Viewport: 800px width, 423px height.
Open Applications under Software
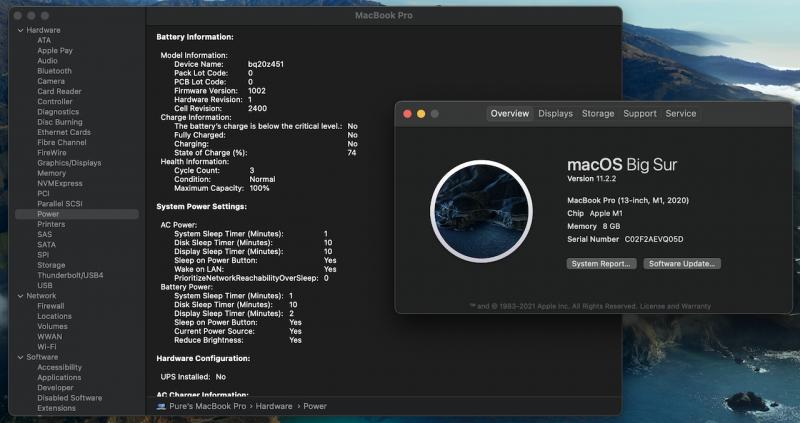[59, 378]
